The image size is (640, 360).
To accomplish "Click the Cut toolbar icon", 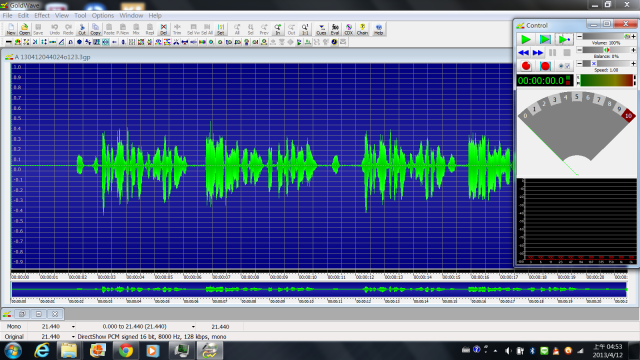I will [x=82, y=29].
